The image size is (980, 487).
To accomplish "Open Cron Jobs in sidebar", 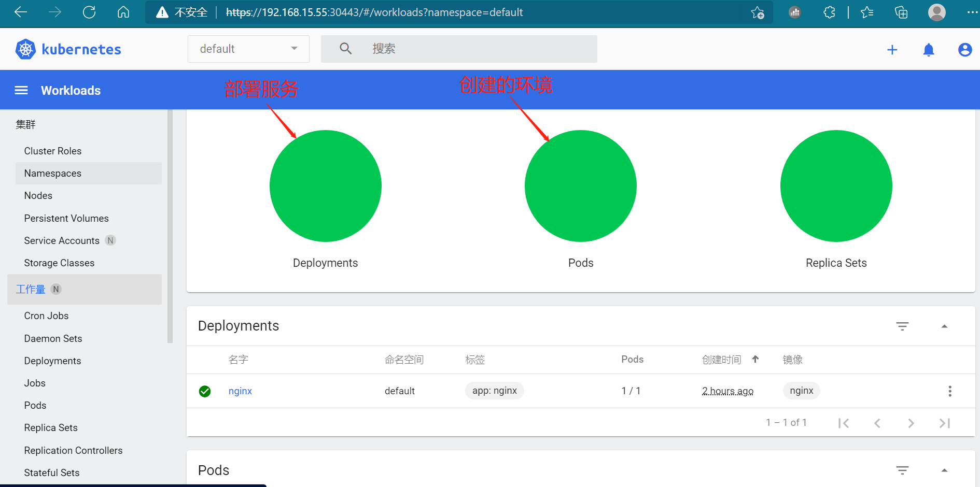I will [46, 316].
